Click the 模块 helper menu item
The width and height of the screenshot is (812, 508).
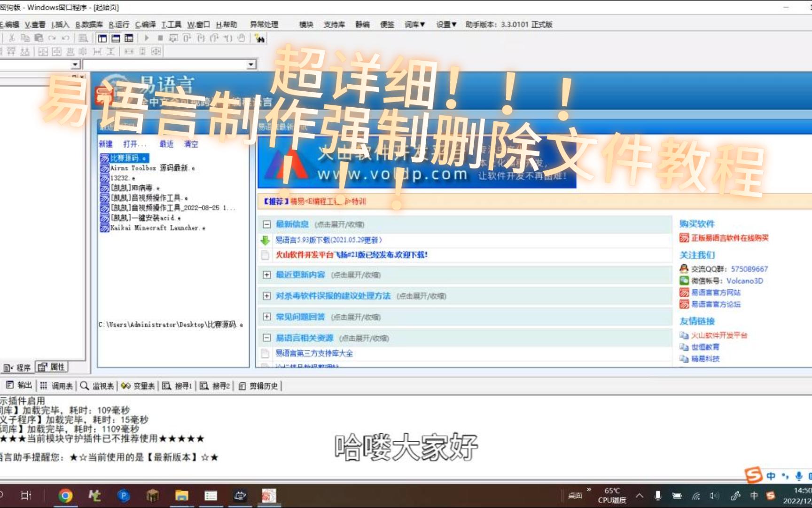point(306,24)
